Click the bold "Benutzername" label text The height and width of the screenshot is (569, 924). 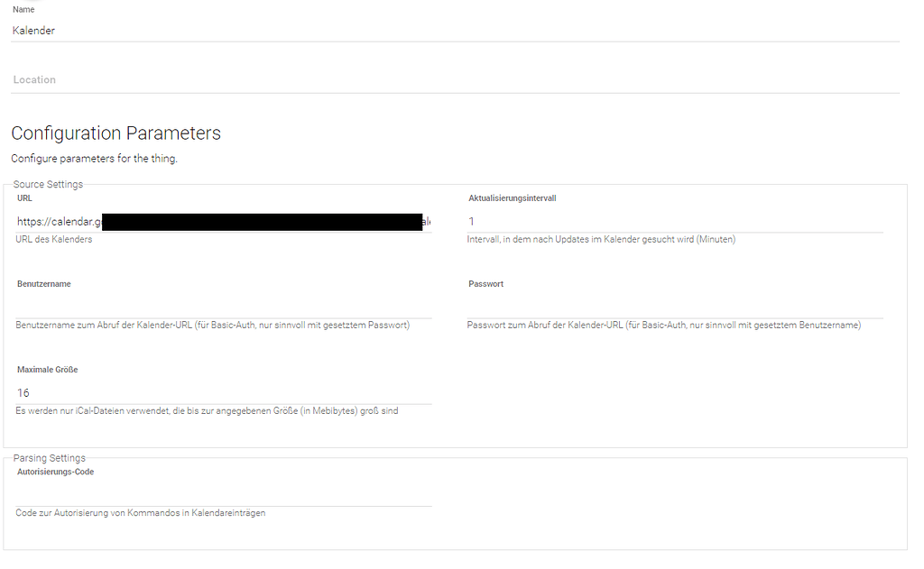[43, 284]
